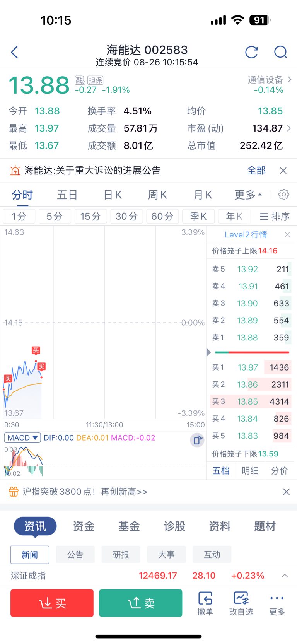Click the red 买 buy button
Viewport: 297px width, 644px height.
52,603
